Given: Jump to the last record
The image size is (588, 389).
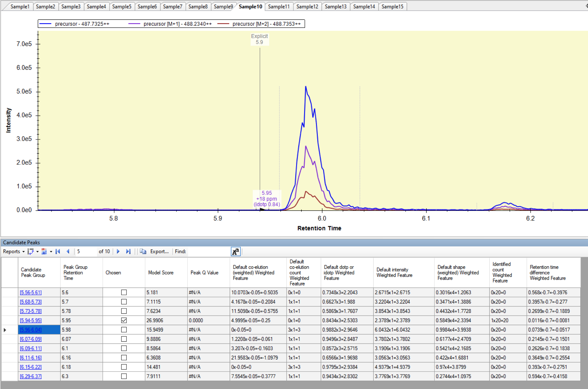Looking at the screenshot, I should (x=128, y=251).
